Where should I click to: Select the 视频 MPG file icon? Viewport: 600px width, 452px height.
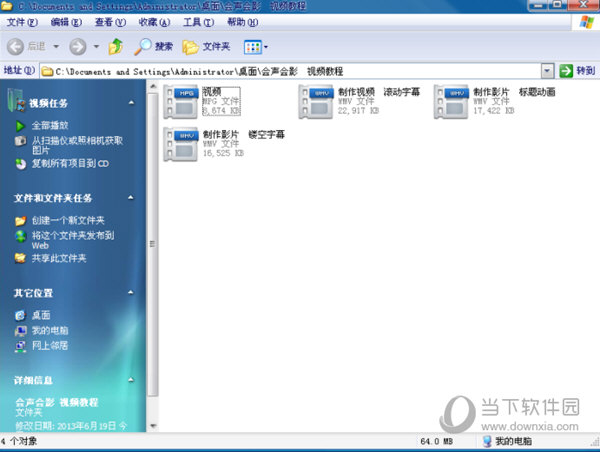[181, 101]
